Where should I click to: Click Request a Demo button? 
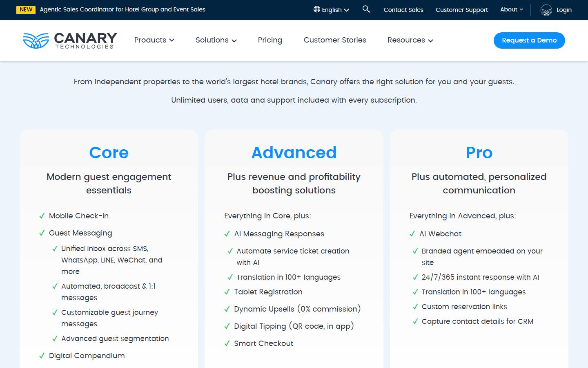[x=529, y=40]
